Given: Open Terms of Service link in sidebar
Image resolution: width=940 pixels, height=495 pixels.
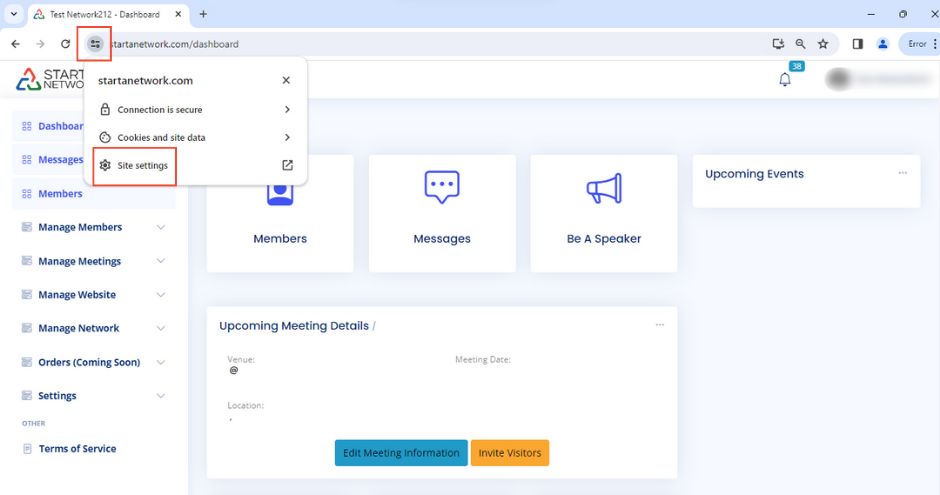Looking at the screenshot, I should tap(77, 449).
